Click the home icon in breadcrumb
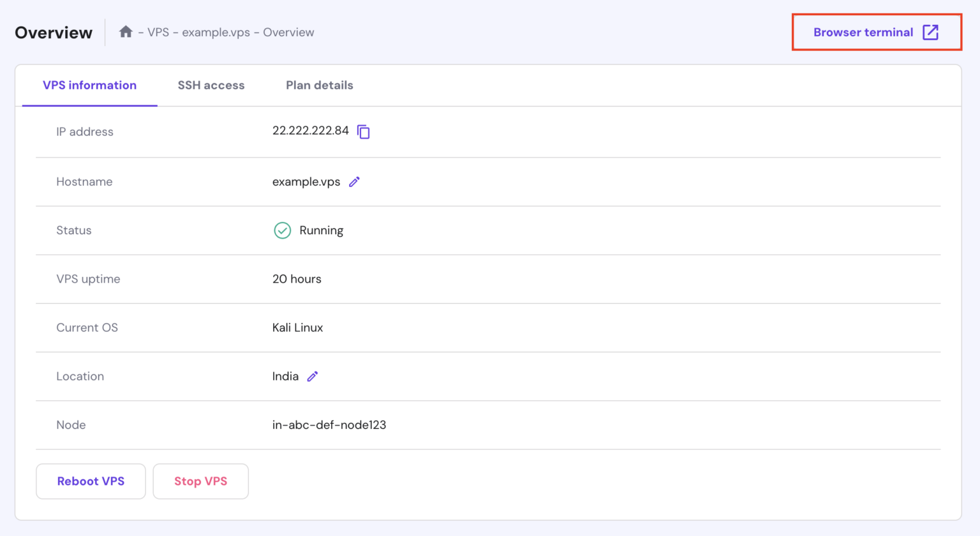Screen dimensions: 980x536 point(126,32)
